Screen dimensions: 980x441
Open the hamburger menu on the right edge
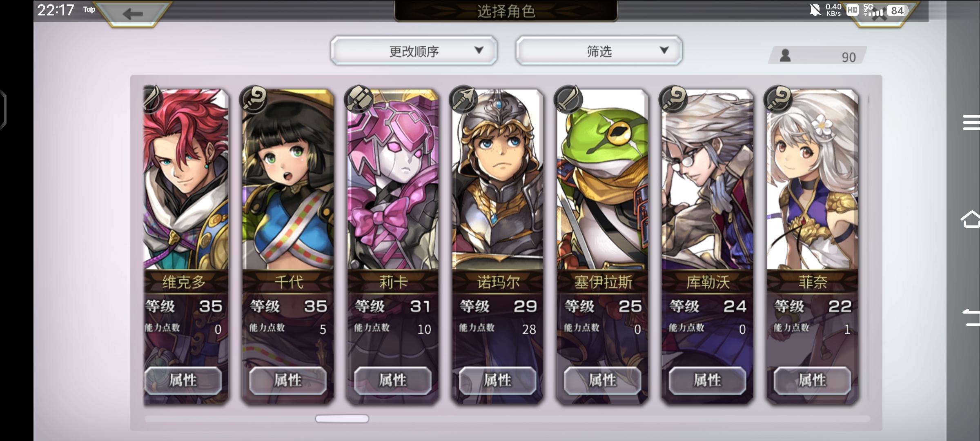click(x=972, y=122)
